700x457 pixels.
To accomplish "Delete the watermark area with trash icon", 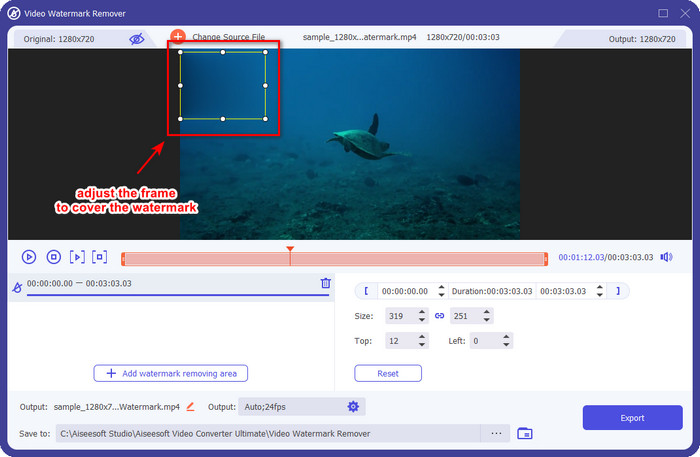I will tap(326, 283).
